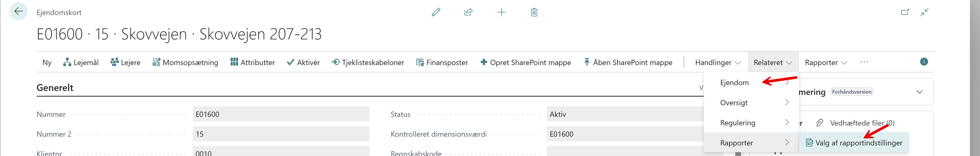Click the information circle icon
The width and height of the screenshot is (980, 156).
(x=924, y=62)
